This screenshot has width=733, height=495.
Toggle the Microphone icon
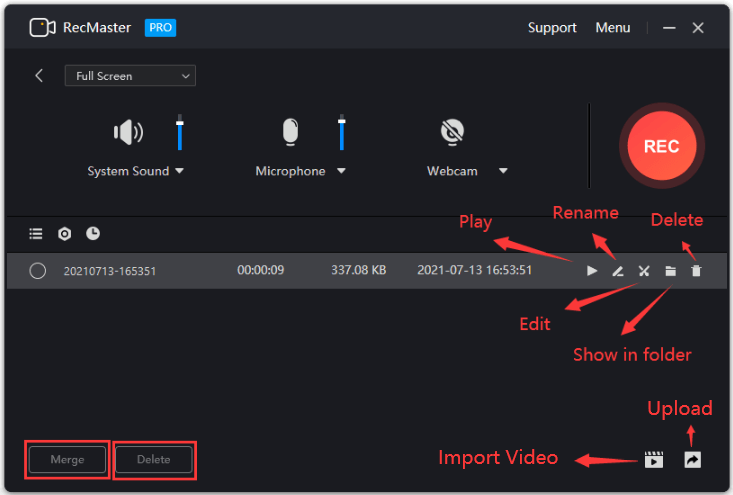[x=290, y=132]
